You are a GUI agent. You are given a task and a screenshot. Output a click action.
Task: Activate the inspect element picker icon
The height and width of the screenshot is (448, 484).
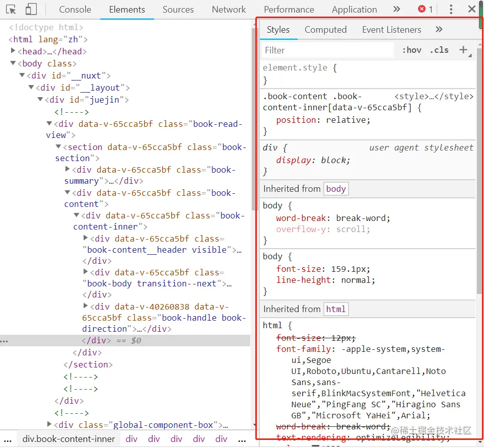point(11,10)
